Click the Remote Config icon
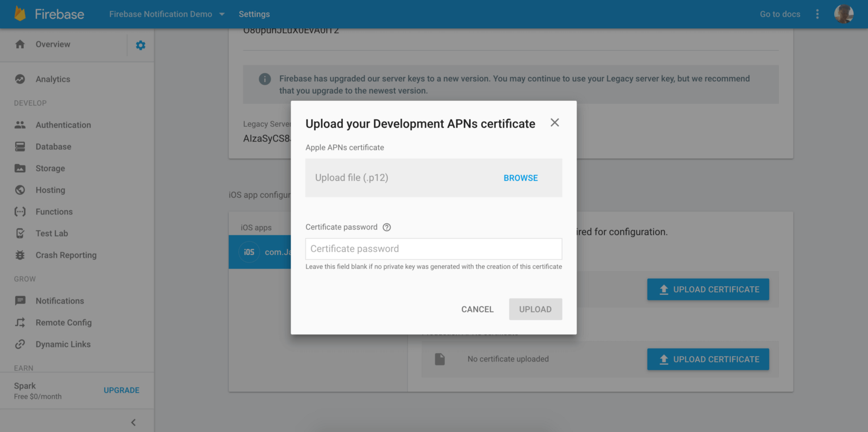The height and width of the screenshot is (432, 868). pyautogui.click(x=20, y=323)
